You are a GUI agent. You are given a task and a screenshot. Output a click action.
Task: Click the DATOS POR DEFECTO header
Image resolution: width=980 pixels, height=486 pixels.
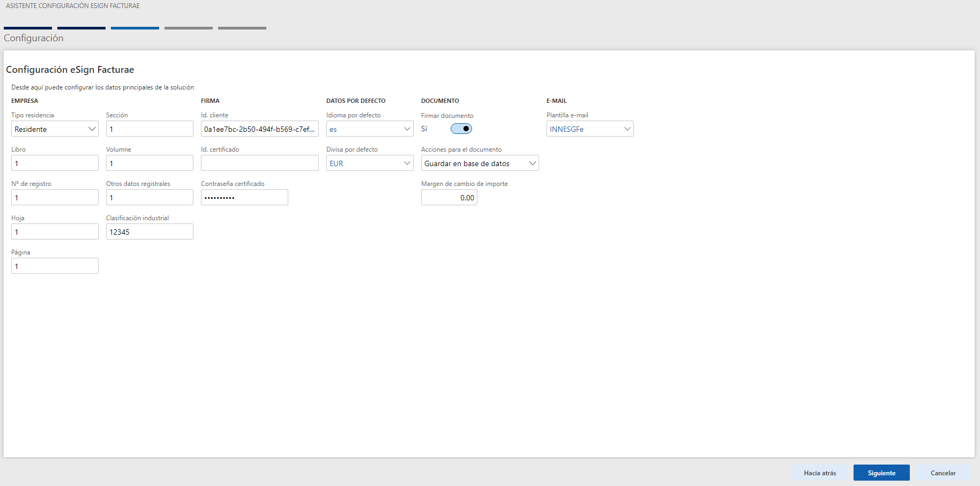pyautogui.click(x=356, y=101)
